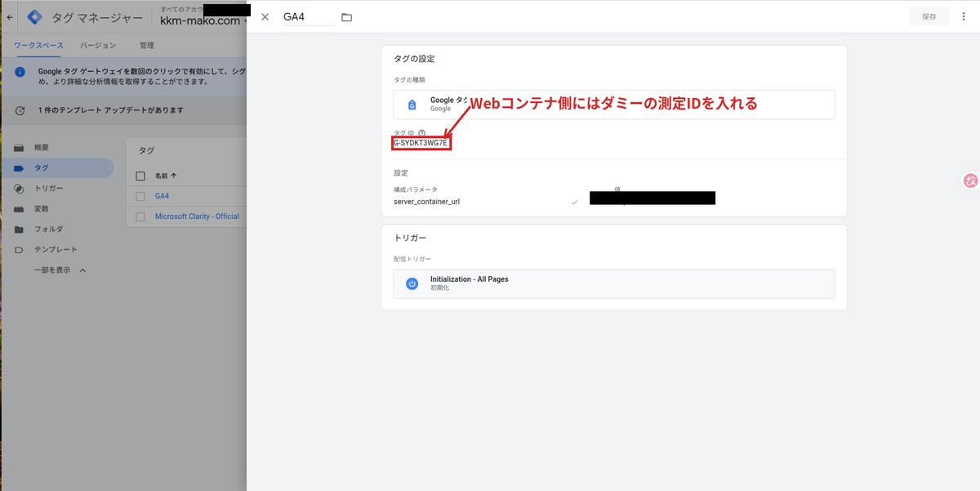Click the Initialization trigger power icon

412,283
